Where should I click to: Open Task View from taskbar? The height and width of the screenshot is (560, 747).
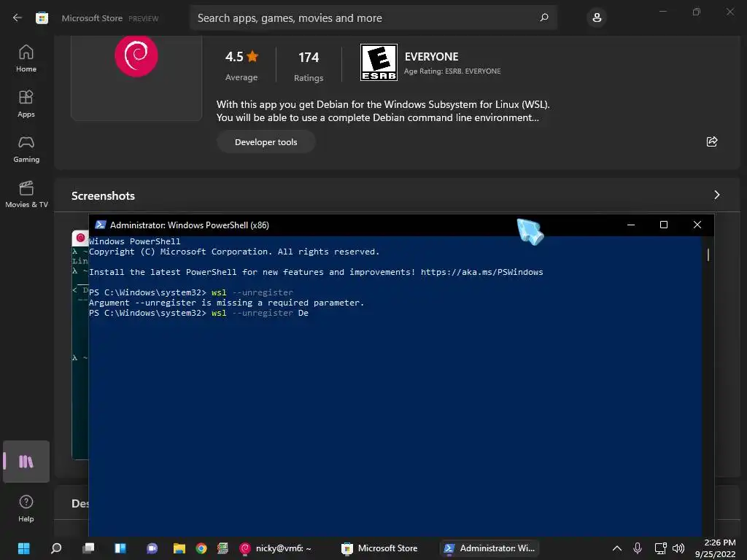click(88, 548)
